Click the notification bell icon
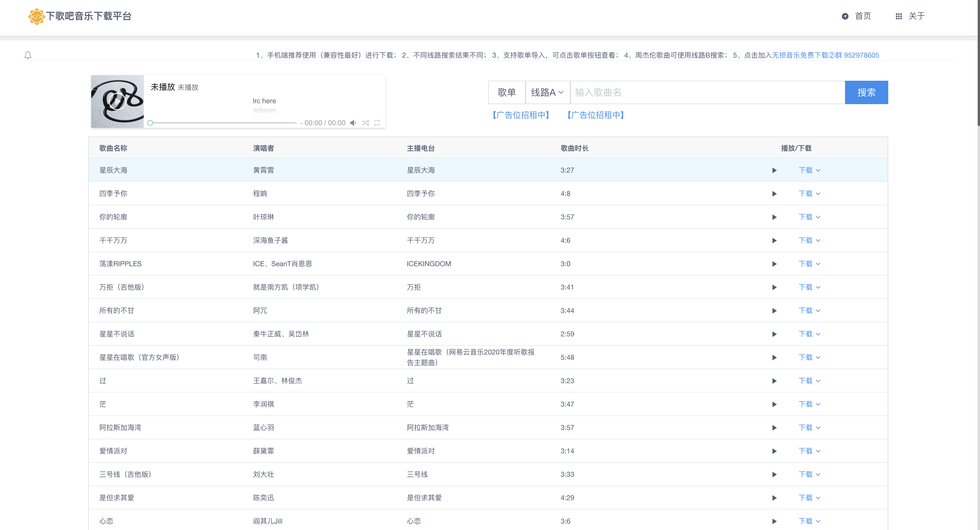The width and height of the screenshot is (980, 530). 28,55
